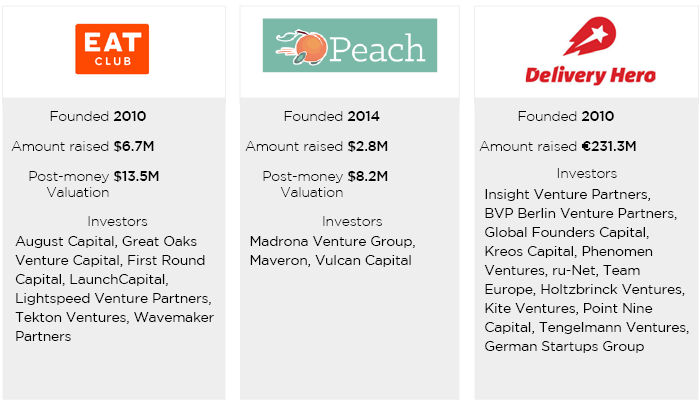The height and width of the screenshot is (420, 700).
Task: Click Delivery Hero Founded 2010 text
Action: (x=566, y=116)
